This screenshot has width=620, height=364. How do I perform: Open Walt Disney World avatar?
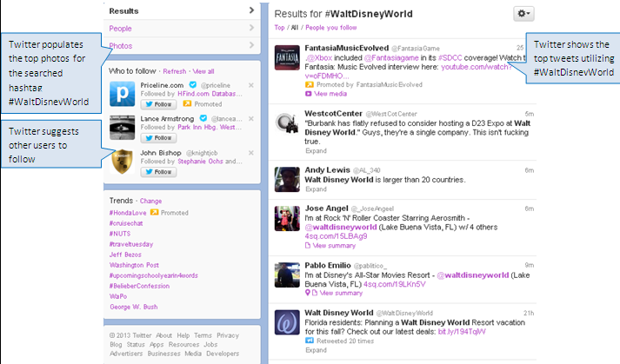[x=288, y=322]
